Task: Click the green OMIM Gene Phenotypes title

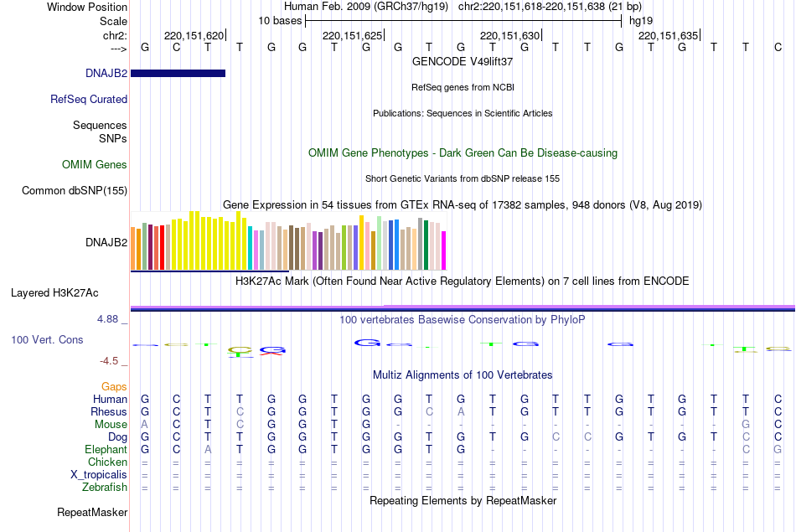Action: 463,152
